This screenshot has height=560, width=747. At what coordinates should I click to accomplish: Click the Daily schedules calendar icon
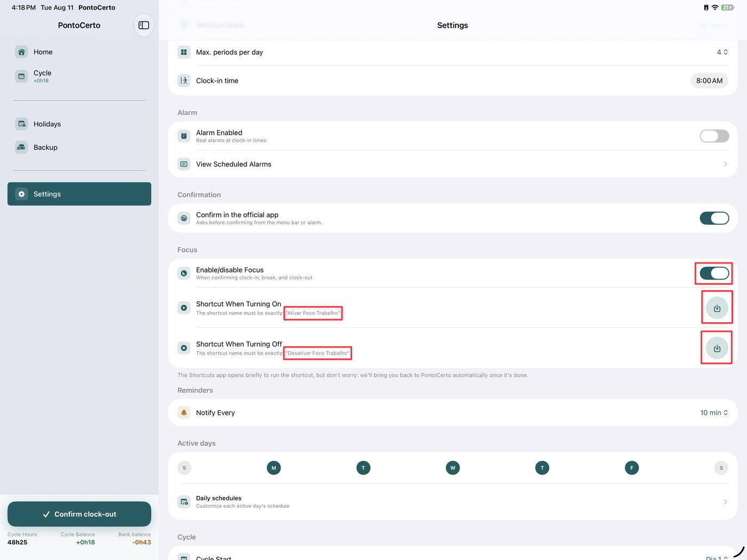pos(184,502)
